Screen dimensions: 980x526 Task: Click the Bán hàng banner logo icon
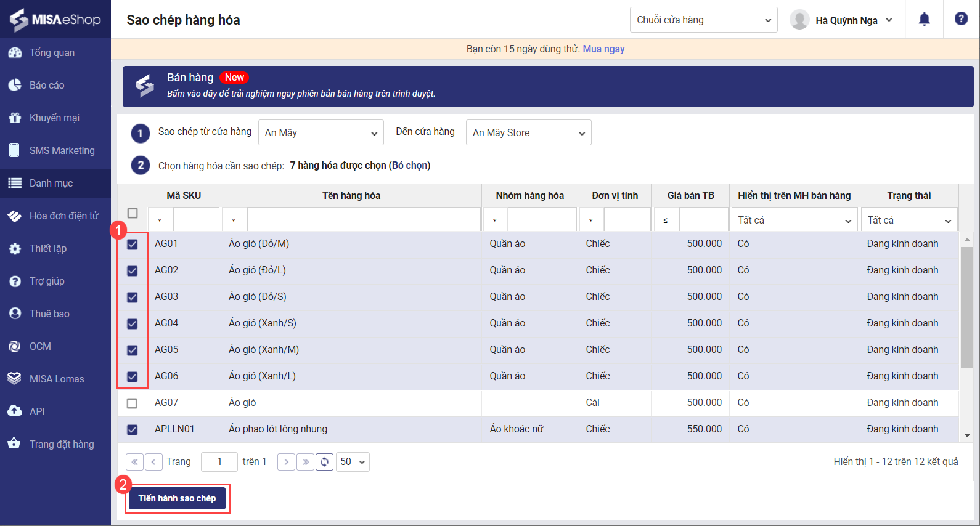tap(145, 86)
